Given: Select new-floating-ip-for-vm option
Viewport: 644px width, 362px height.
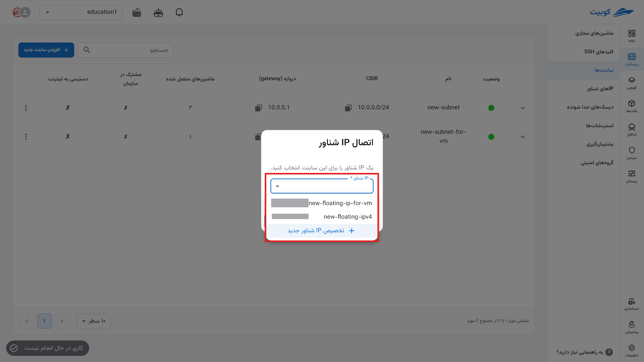Looking at the screenshot, I should coord(322,203).
